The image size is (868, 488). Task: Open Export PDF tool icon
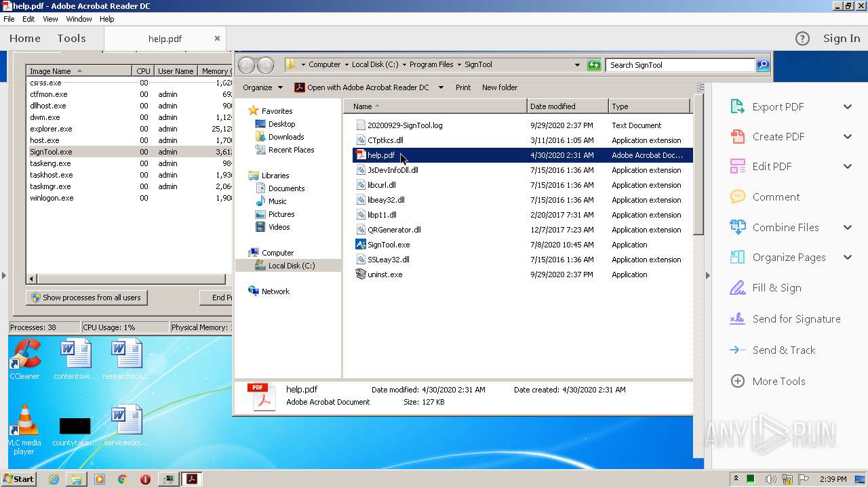(737, 106)
